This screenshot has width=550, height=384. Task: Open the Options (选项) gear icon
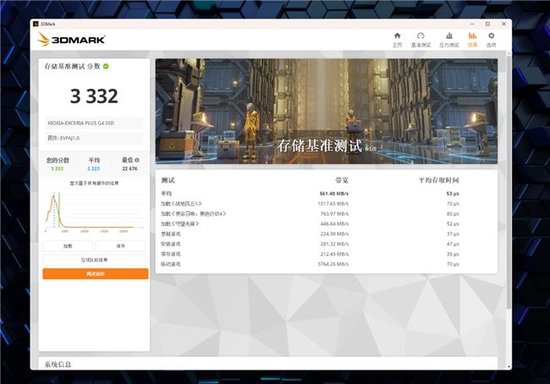tap(491, 40)
